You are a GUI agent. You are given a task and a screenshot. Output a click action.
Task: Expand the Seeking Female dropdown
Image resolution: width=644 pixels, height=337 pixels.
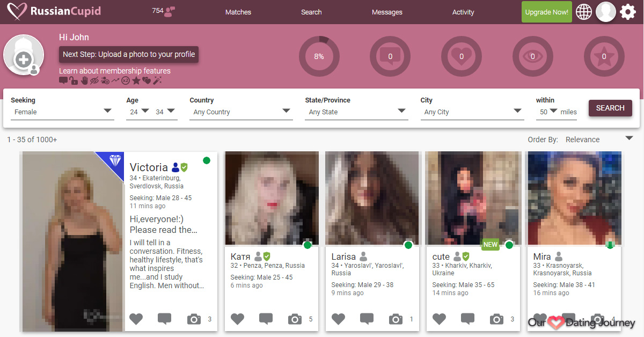[x=62, y=112]
